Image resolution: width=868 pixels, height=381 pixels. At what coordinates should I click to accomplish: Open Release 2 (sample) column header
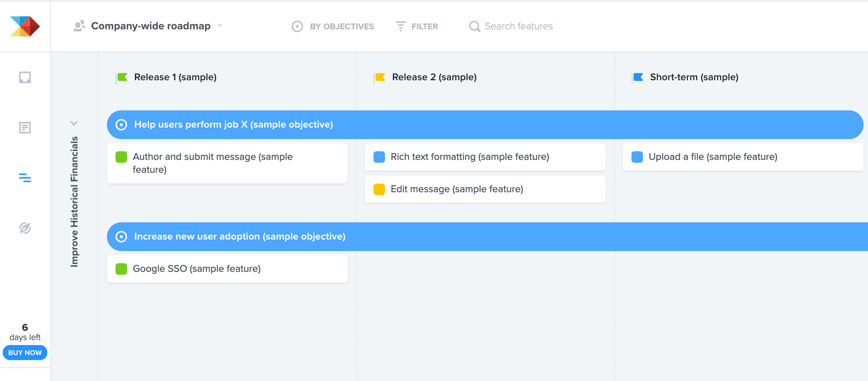(x=434, y=77)
